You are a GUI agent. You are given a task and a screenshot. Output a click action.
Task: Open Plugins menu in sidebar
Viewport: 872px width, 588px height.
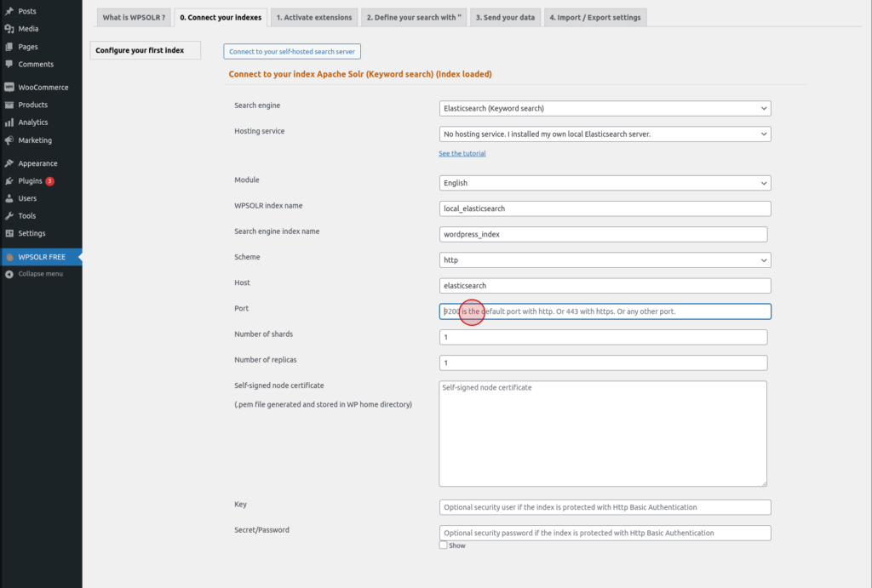click(30, 180)
